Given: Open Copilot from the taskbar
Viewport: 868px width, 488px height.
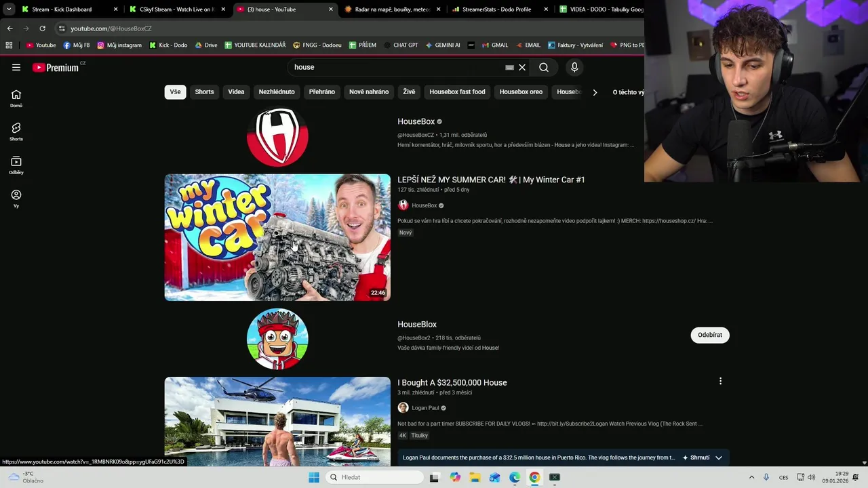Looking at the screenshot, I should (x=455, y=477).
